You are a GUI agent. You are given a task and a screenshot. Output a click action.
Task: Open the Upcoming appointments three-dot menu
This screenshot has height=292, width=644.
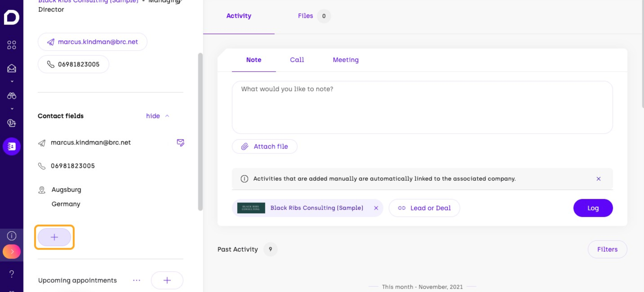tap(136, 280)
